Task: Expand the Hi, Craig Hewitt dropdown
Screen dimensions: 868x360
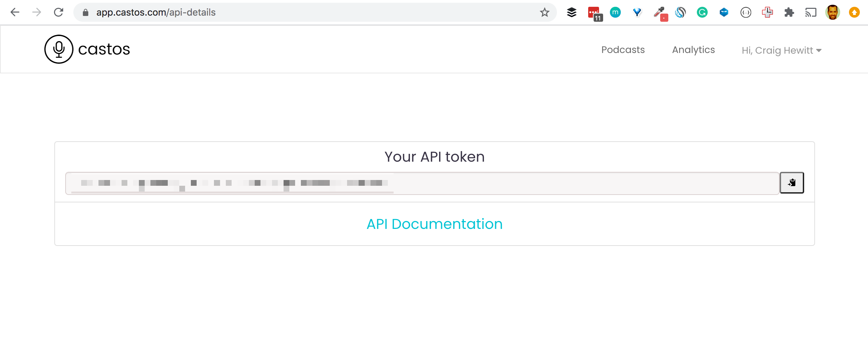Action: [782, 50]
